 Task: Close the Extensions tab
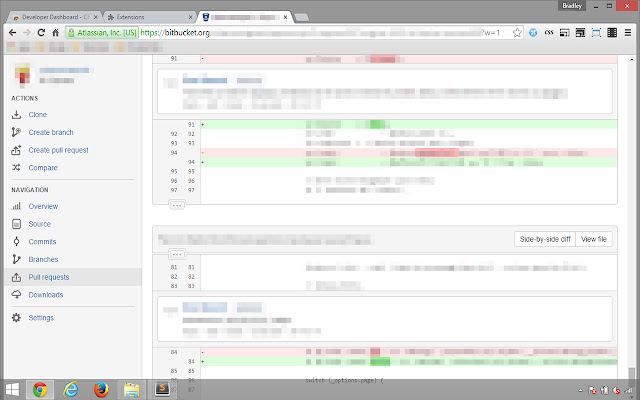tap(190, 17)
